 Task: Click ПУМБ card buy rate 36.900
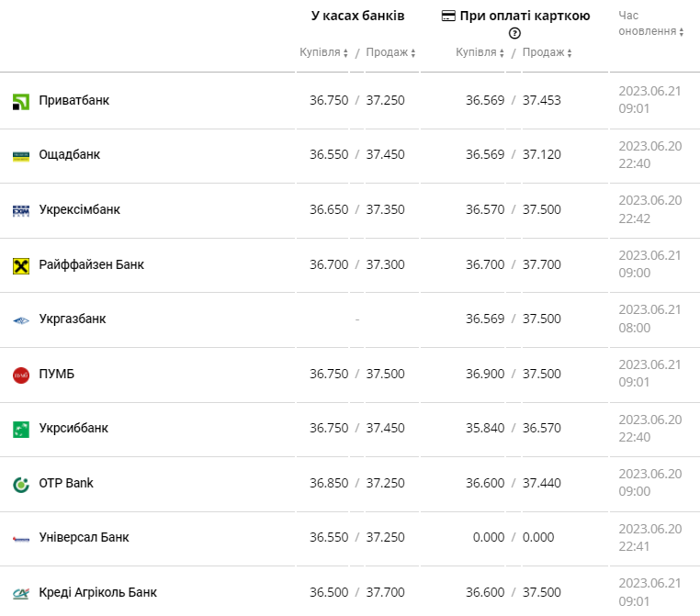coord(485,374)
